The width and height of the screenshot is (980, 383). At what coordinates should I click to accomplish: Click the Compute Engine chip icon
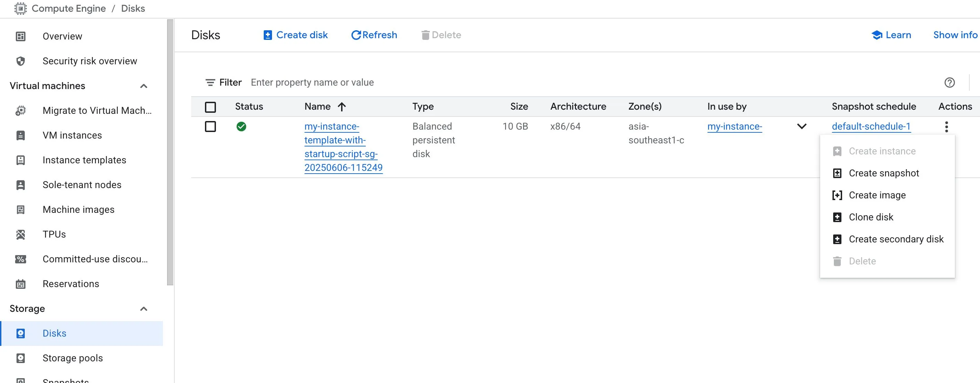pyautogui.click(x=21, y=8)
